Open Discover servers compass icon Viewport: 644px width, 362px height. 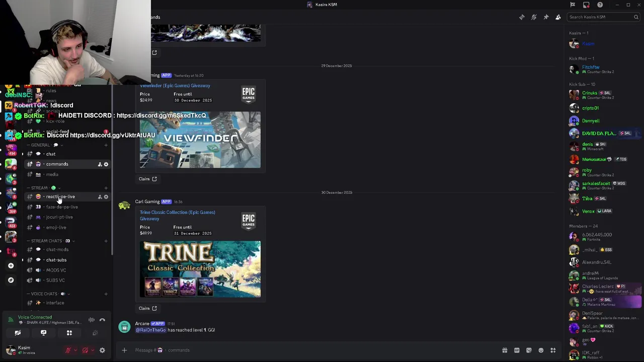coord(11,280)
